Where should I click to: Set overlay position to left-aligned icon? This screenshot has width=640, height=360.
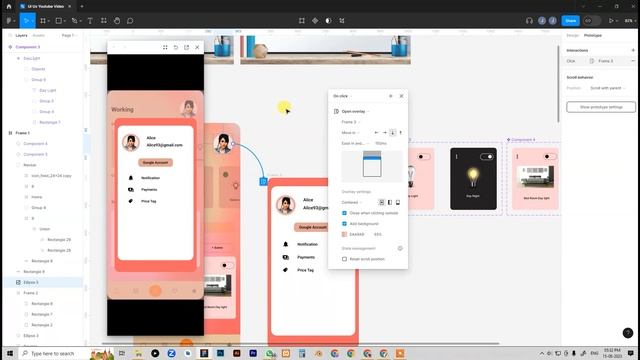point(390,202)
